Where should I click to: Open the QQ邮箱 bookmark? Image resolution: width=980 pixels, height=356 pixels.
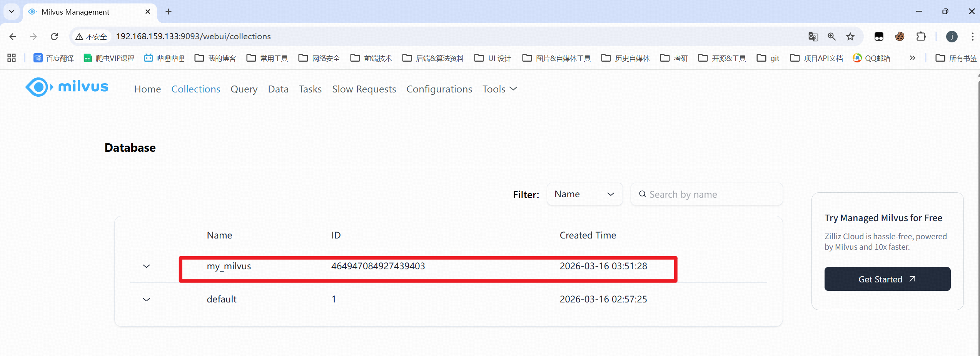coord(871,58)
